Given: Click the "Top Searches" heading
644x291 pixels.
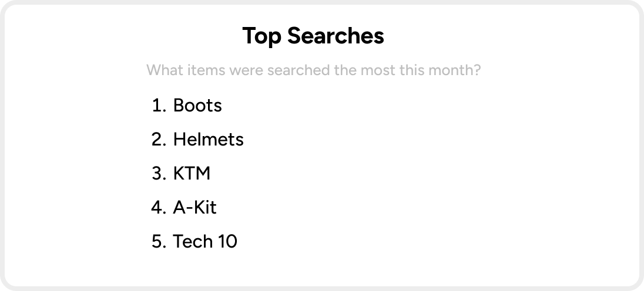Looking at the screenshot, I should tap(313, 36).
